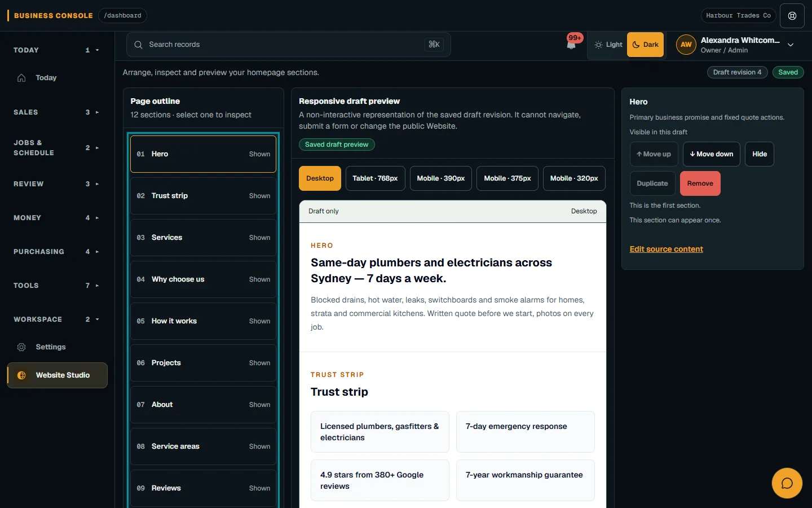This screenshot has height=508, width=812.
Task: Select the 04 Why choose us row
Action: [203, 279]
